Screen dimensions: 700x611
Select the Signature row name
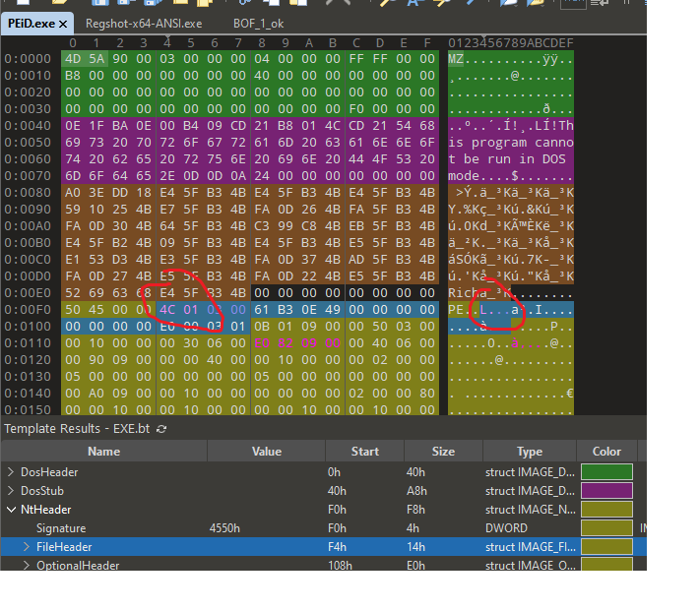tap(61, 528)
